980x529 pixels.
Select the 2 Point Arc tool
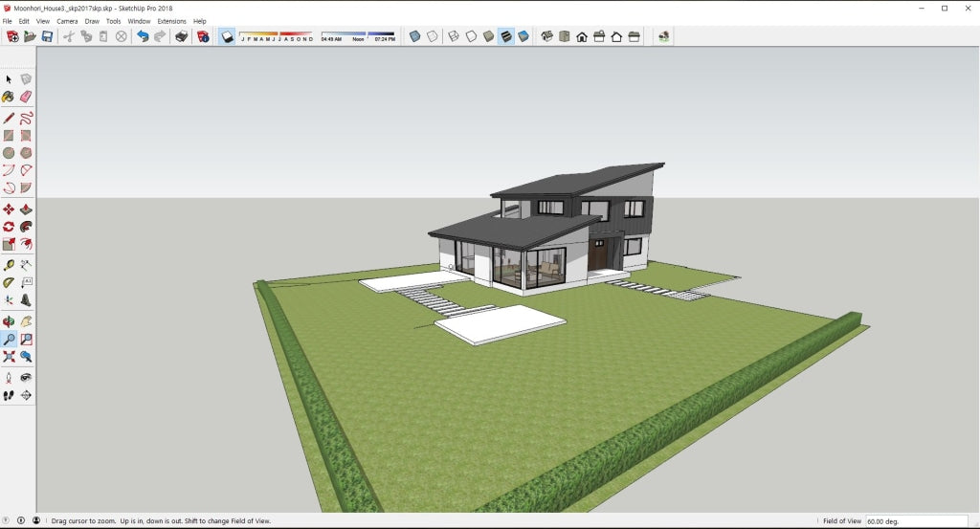(x=26, y=170)
